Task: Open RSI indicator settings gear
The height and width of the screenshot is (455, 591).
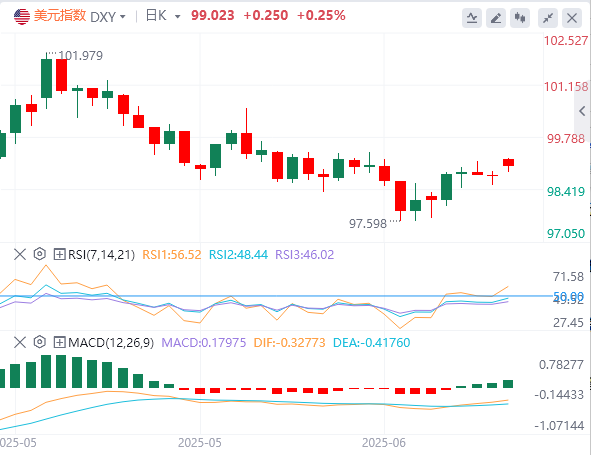Action: [40, 254]
